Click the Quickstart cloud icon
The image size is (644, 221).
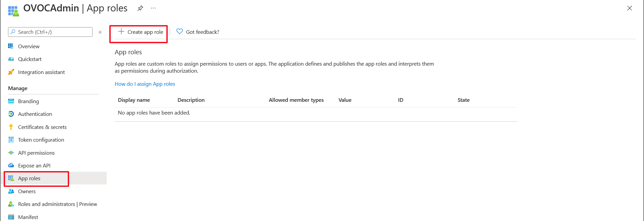pyautogui.click(x=11, y=59)
